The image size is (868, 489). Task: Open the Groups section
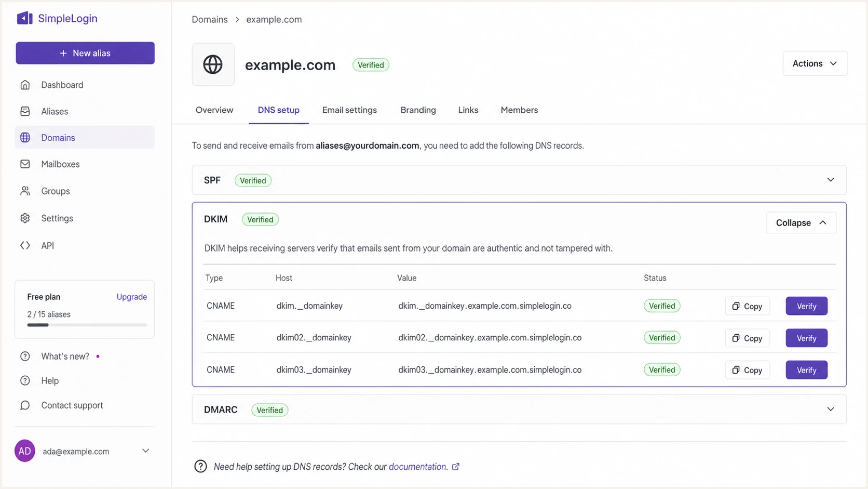[85, 191]
